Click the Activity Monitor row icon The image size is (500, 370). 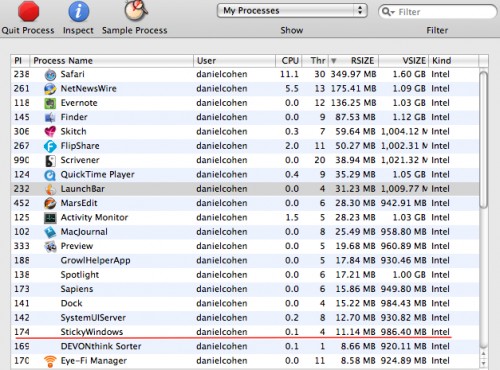(x=50, y=218)
